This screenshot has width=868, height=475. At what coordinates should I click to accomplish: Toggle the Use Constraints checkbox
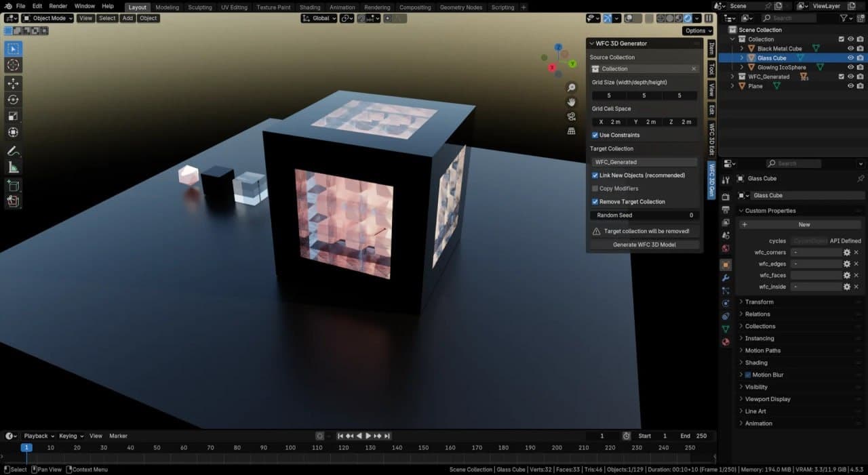pos(595,135)
